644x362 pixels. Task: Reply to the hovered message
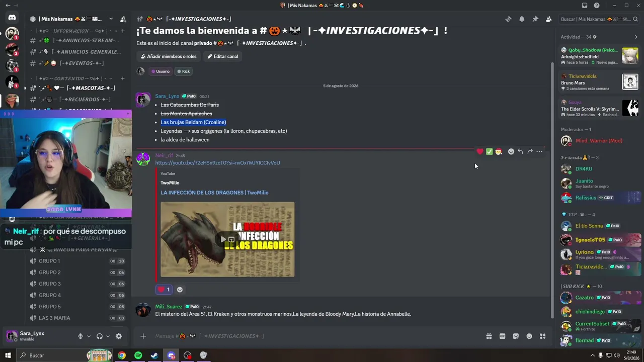click(520, 151)
